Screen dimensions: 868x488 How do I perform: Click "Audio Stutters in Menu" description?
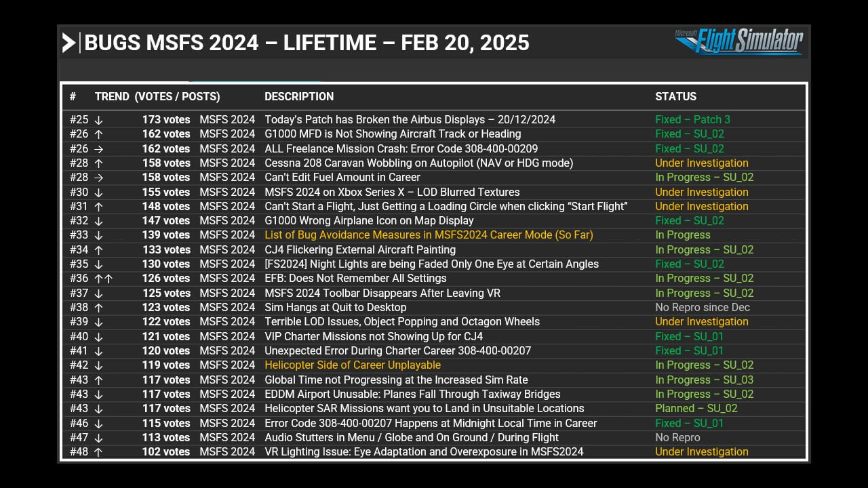click(x=412, y=438)
